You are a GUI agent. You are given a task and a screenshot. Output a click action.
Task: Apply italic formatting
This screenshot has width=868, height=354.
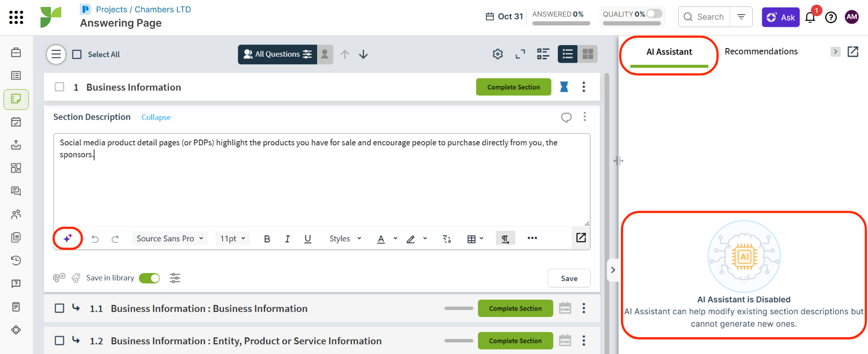[x=287, y=239]
